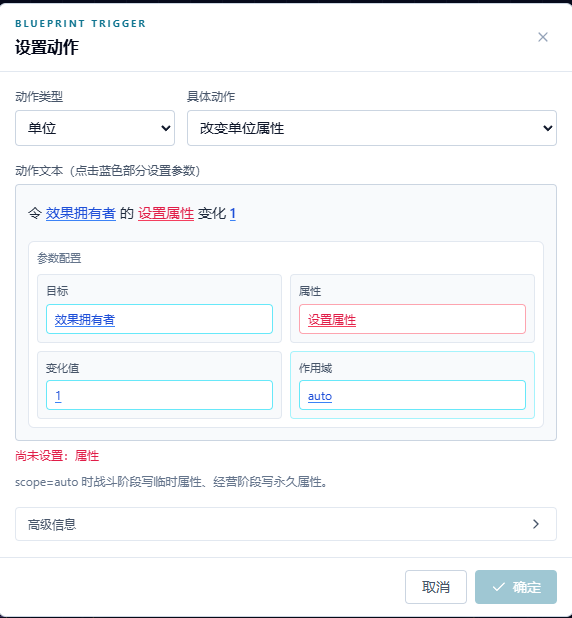572x618 pixels.
Task: Click the red 尚未设置：属性 warning text
Action: tap(57, 456)
